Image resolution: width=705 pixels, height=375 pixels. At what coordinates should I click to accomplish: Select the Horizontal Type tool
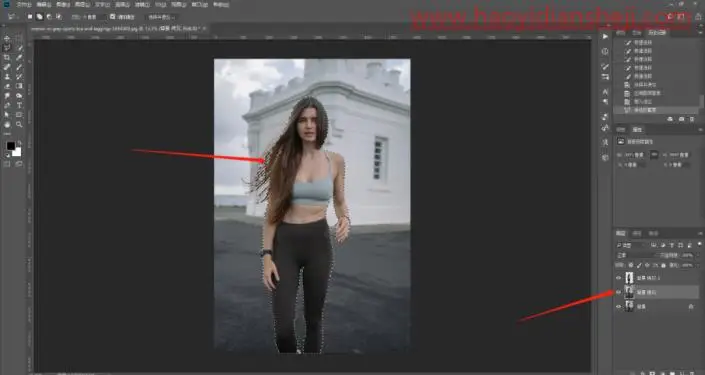pos(19,105)
